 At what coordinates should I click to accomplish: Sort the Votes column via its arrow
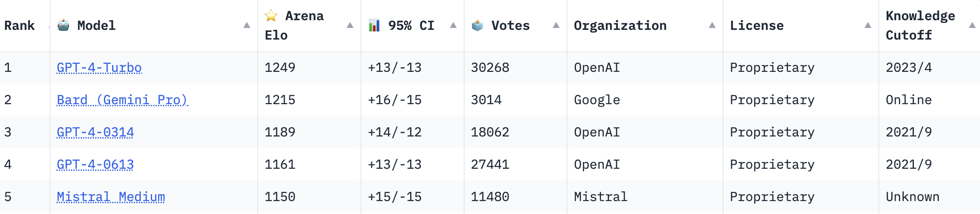556,25
